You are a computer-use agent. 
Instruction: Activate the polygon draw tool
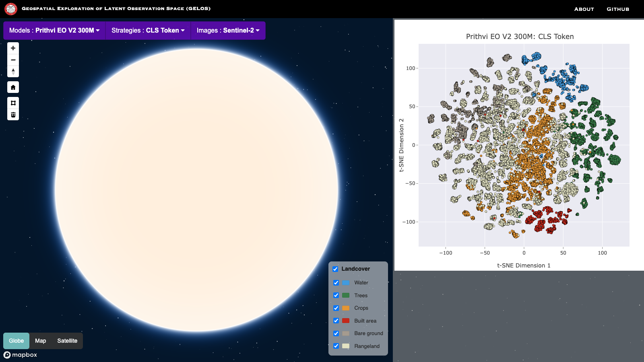tap(13, 103)
